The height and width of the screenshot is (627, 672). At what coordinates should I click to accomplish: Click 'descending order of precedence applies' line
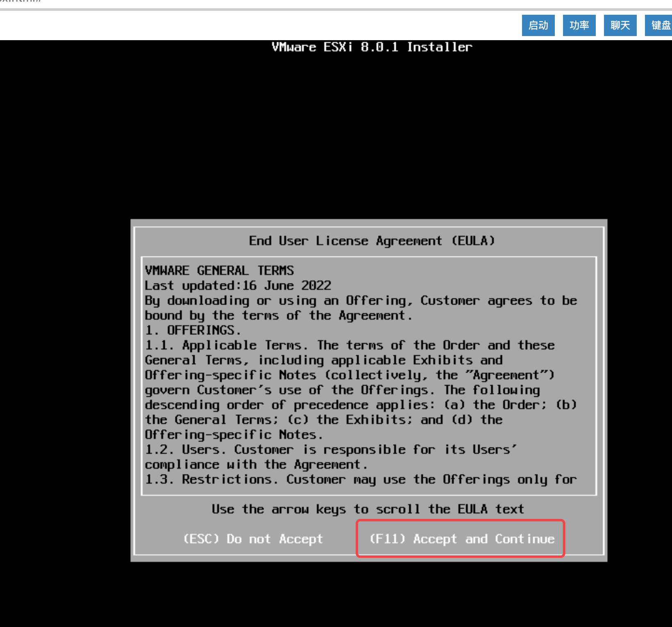pyautogui.click(x=361, y=404)
